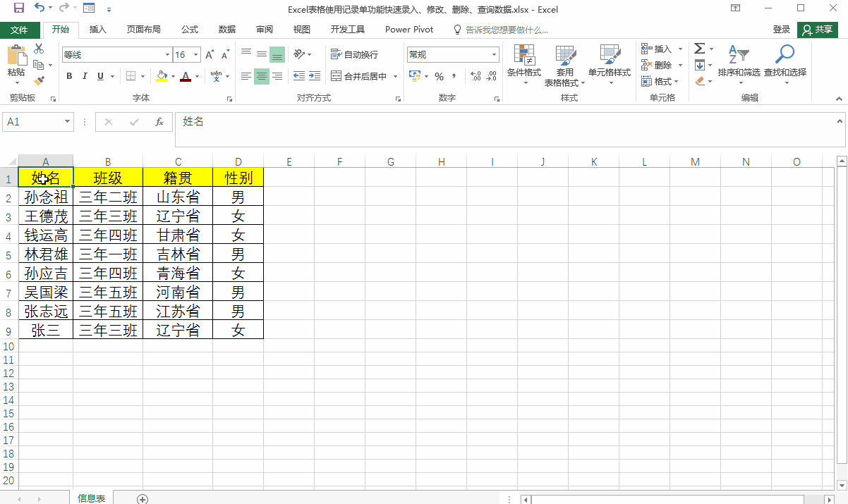Click the 共享 share button

tap(818, 30)
